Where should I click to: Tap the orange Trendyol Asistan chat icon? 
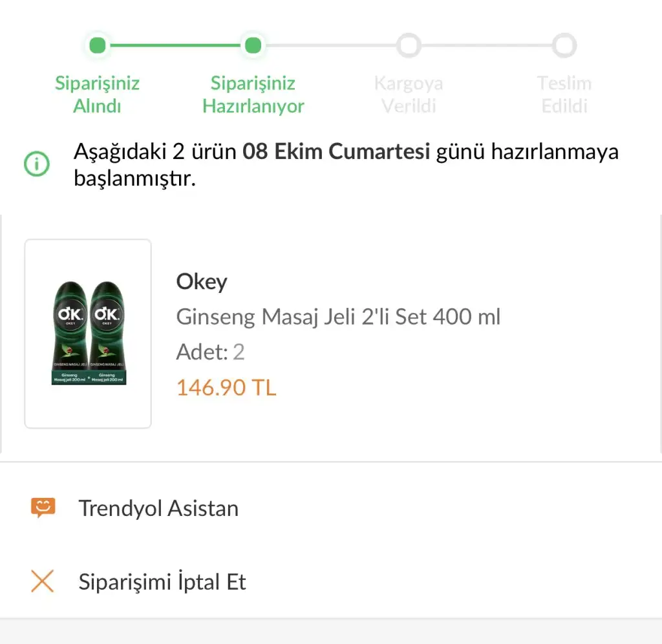point(43,508)
